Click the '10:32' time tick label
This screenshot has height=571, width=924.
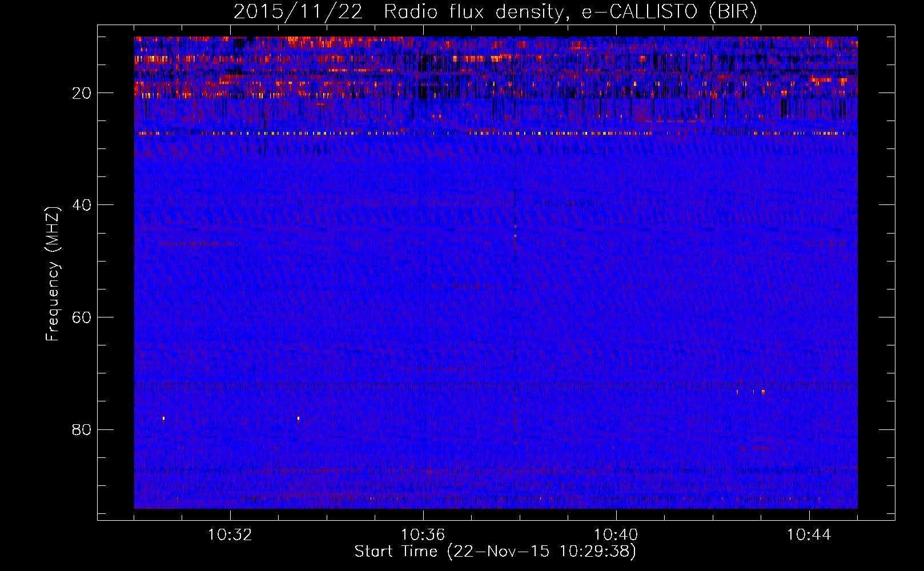pyautogui.click(x=230, y=535)
